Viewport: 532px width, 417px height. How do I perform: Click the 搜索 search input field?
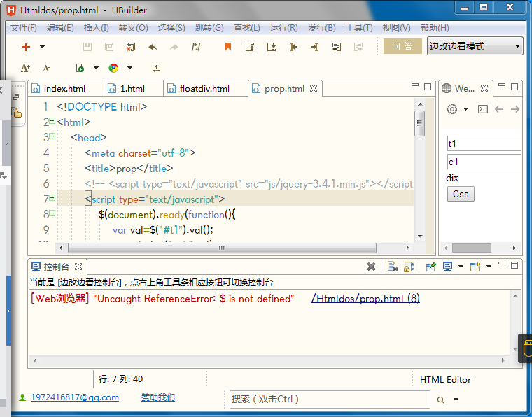tap(330, 400)
